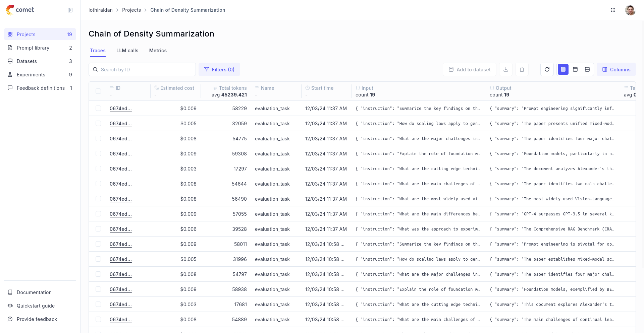
Task: Navigate to Projects via the breadcrumb link
Action: click(x=131, y=10)
